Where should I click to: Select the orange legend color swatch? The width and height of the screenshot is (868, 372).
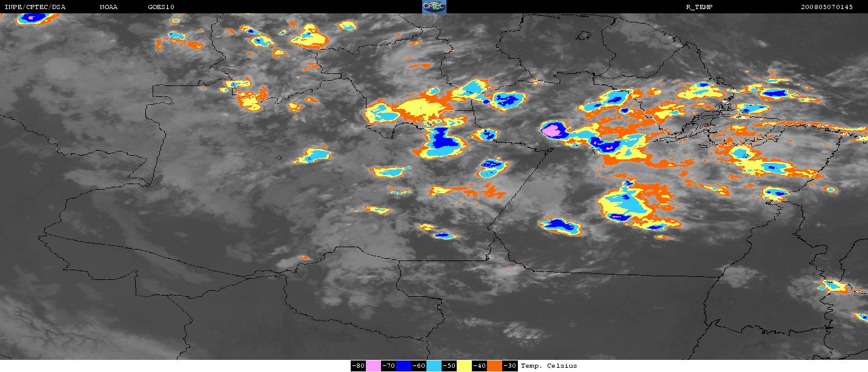click(x=494, y=366)
